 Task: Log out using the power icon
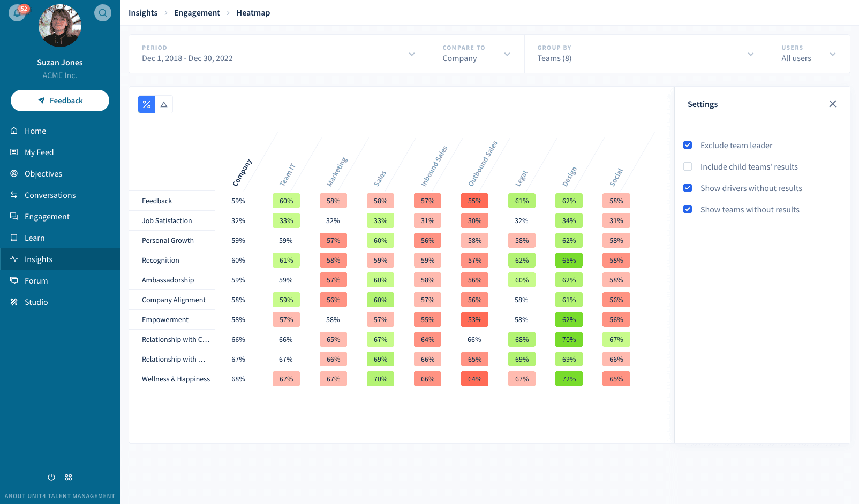point(51,477)
